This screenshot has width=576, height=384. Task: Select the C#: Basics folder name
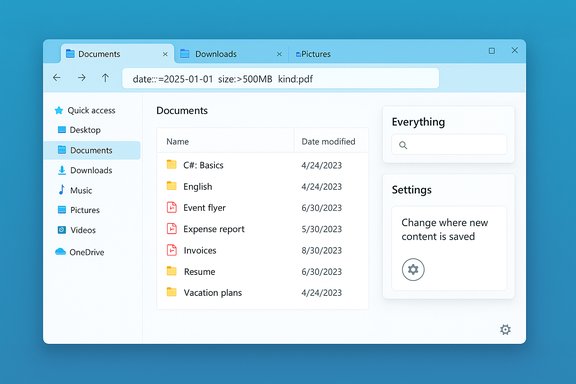(x=203, y=165)
